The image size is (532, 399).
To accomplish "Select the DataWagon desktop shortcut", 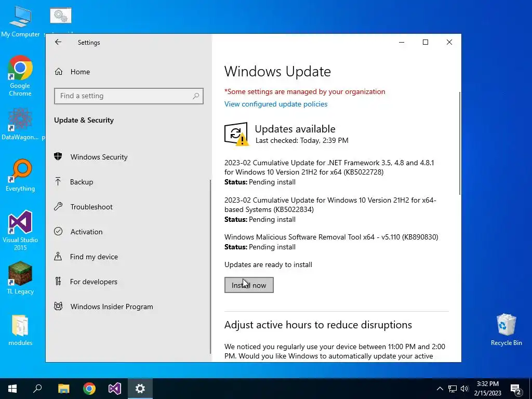I will click(20, 124).
